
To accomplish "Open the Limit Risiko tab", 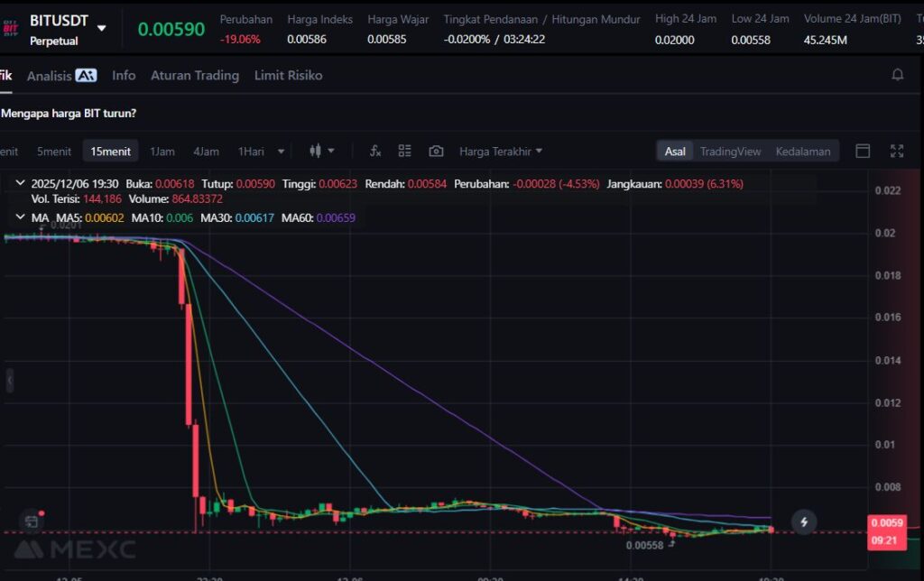I will click(288, 76).
